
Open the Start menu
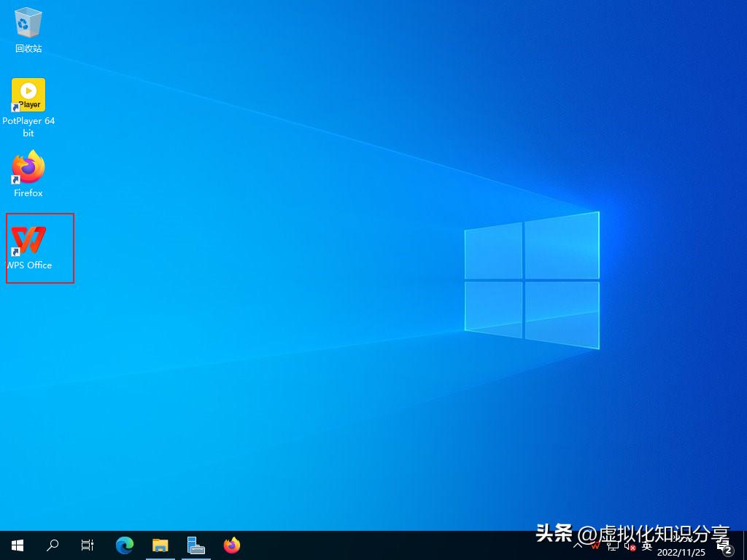click(x=17, y=545)
